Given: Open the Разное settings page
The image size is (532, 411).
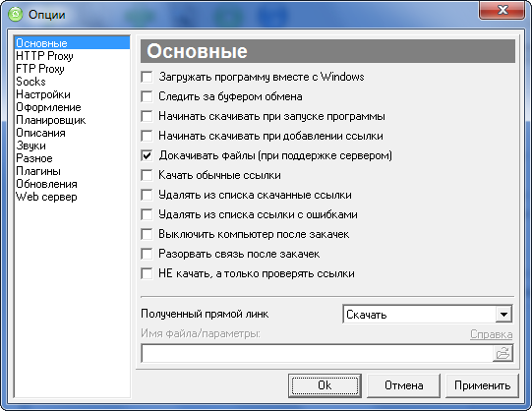Looking at the screenshot, I should 72,158.
